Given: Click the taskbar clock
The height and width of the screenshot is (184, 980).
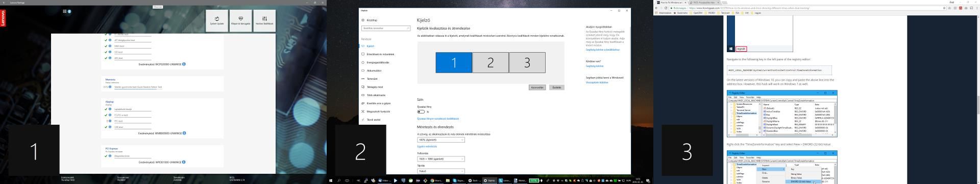Looking at the screenshot, I should 638,180.
